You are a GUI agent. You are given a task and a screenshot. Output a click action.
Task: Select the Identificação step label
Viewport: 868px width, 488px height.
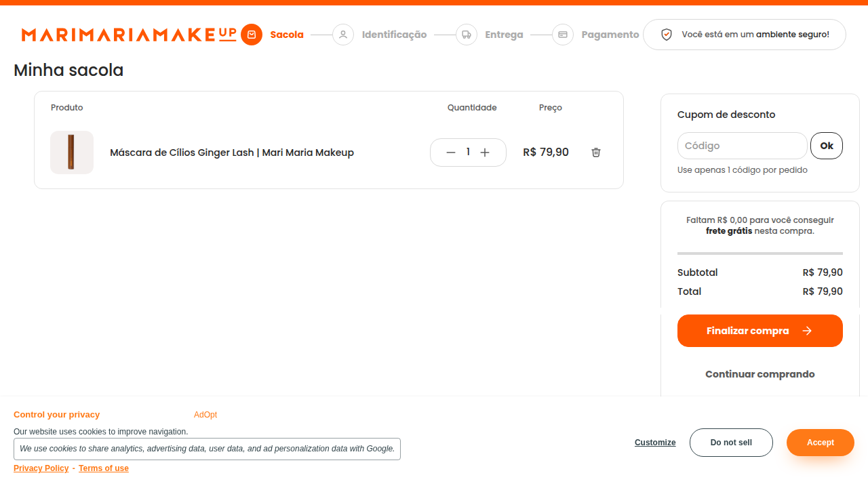395,35
